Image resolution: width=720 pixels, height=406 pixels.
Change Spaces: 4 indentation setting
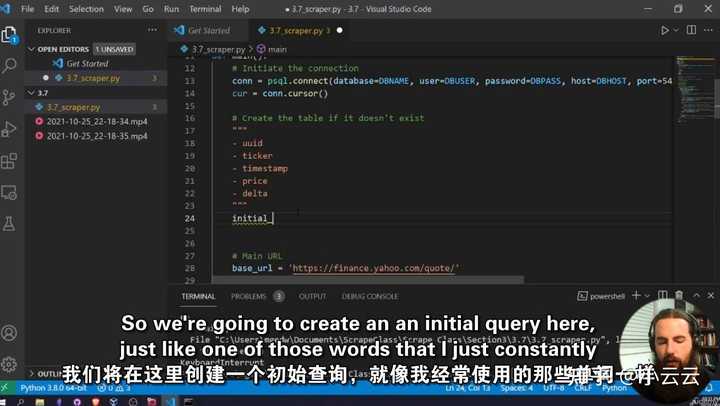click(517, 388)
